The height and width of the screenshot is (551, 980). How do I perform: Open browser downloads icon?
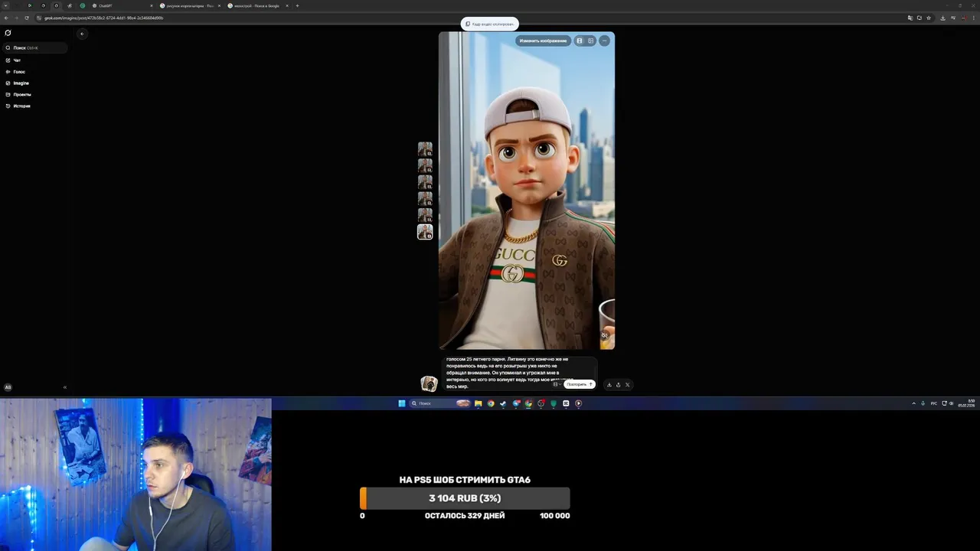coord(942,18)
